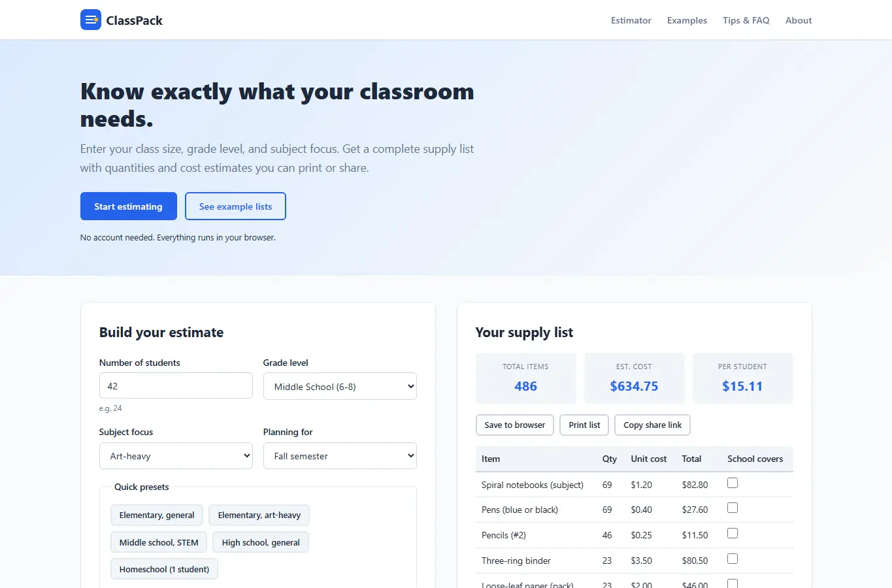This screenshot has height=588, width=892.
Task: Click the Item column header
Action: (x=491, y=459)
